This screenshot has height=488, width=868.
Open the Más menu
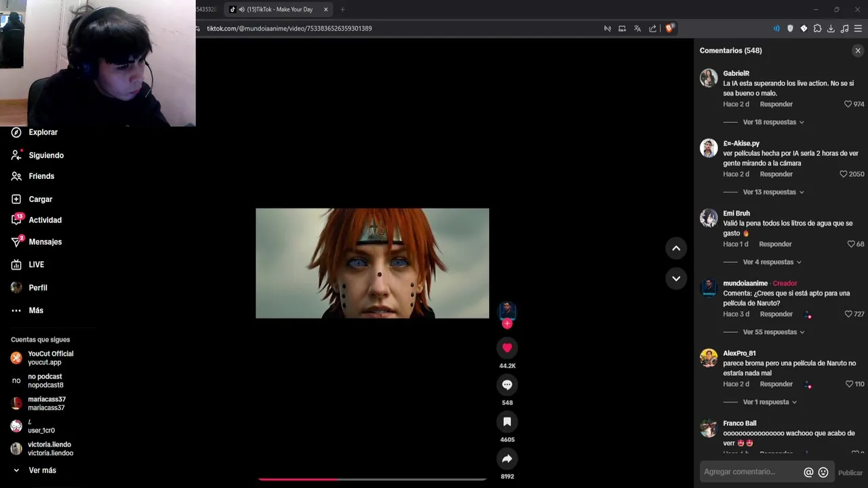(x=35, y=310)
